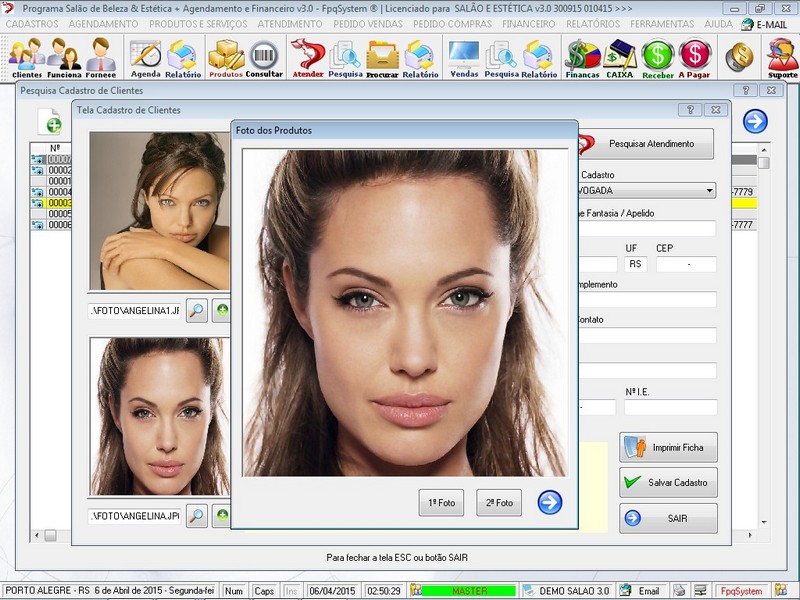Open Relatório icon next to Procurar
The height and width of the screenshot is (600, 800).
[x=420, y=58]
